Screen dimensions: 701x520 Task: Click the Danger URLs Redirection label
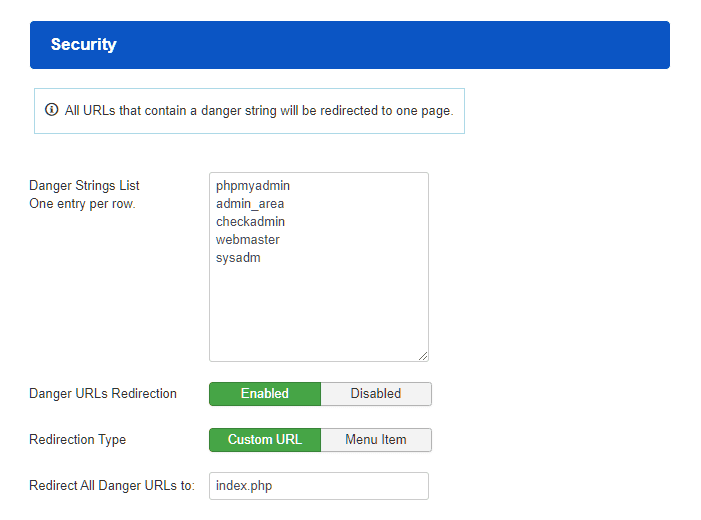click(x=103, y=394)
